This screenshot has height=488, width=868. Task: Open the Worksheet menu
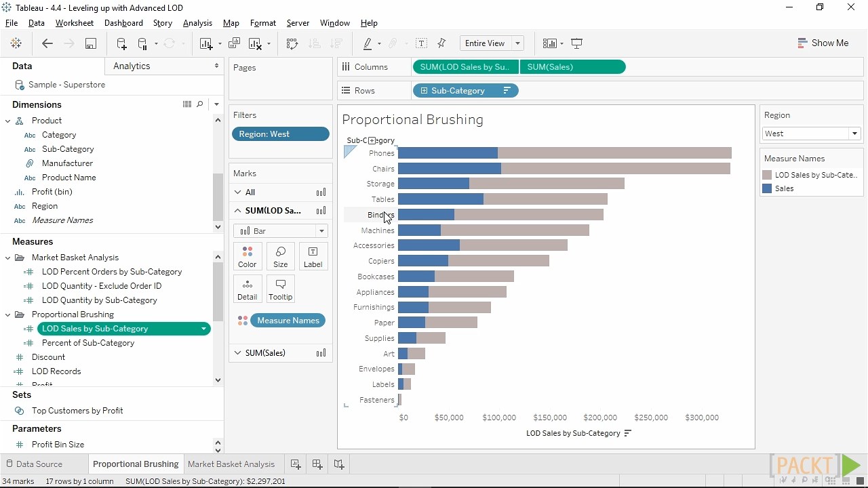point(75,23)
